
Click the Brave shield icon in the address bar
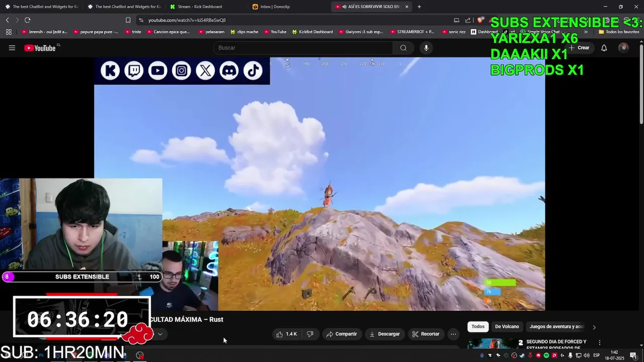pyautogui.click(x=480, y=20)
